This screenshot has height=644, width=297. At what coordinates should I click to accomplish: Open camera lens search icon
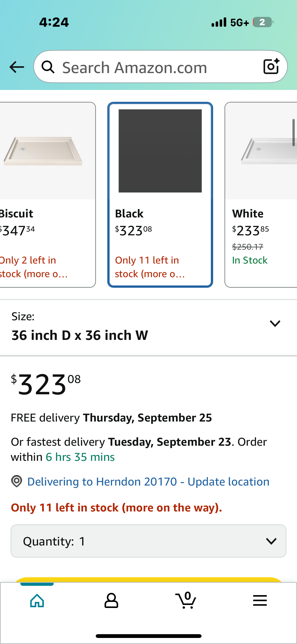coord(271,67)
